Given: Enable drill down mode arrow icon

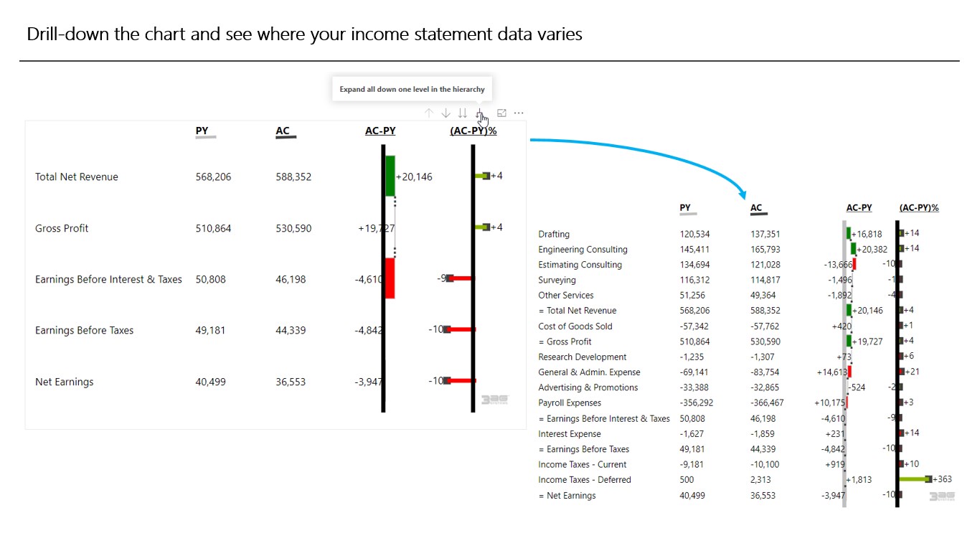Looking at the screenshot, I should (446, 113).
